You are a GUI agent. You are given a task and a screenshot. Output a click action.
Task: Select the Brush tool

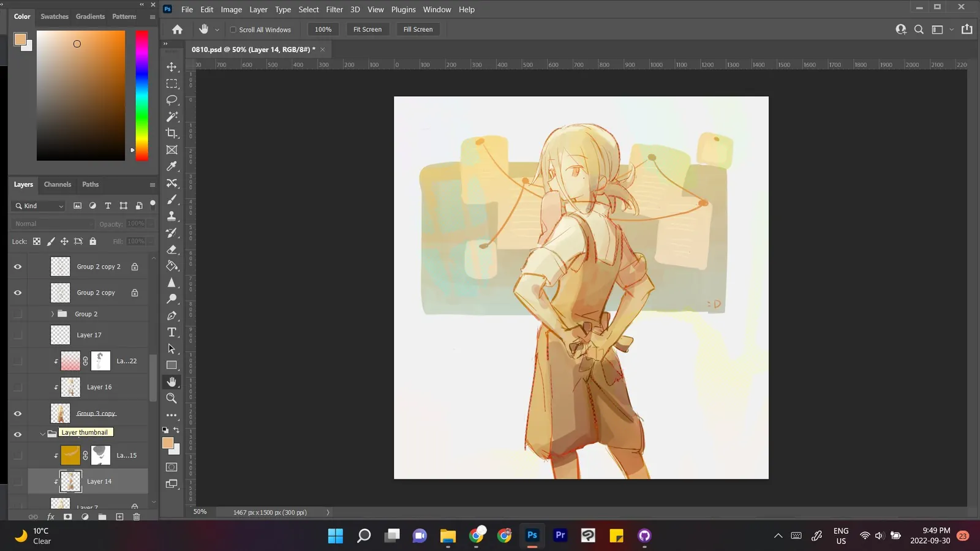click(171, 199)
